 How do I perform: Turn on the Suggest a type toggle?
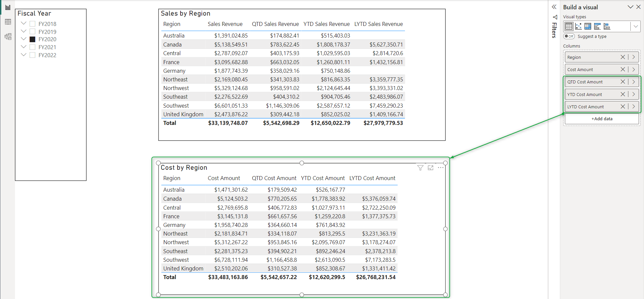tap(569, 36)
